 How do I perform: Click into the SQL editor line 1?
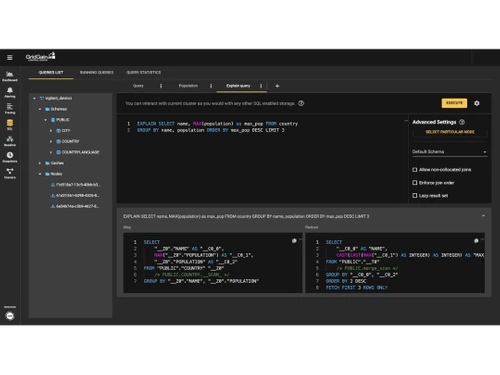point(218,124)
